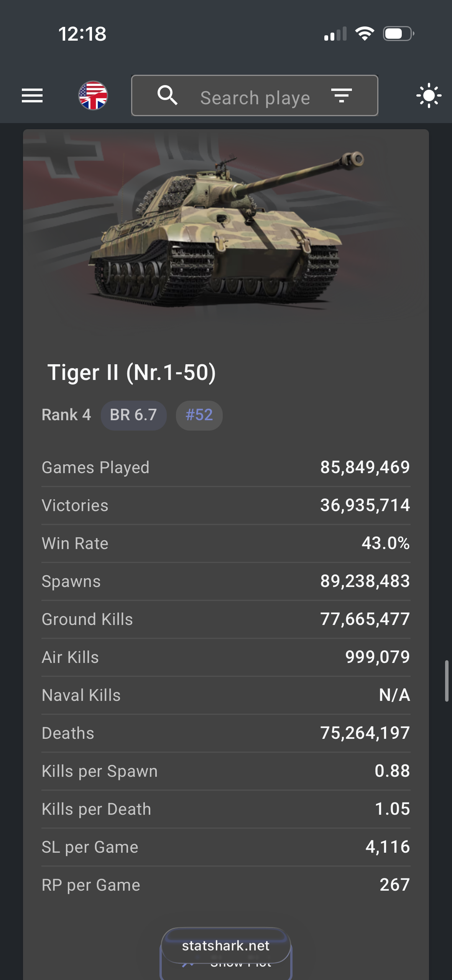Focus the Search player input field
The width and height of the screenshot is (452, 980).
pos(255,98)
